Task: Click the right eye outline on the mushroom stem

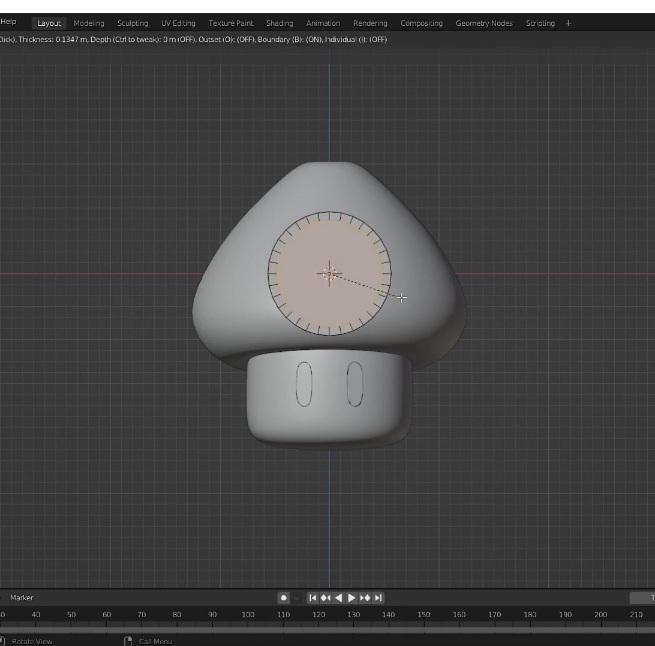Action: point(355,384)
